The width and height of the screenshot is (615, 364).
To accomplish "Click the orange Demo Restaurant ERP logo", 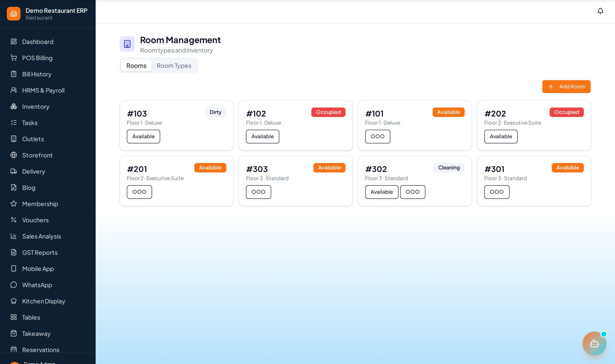I will (x=13, y=13).
